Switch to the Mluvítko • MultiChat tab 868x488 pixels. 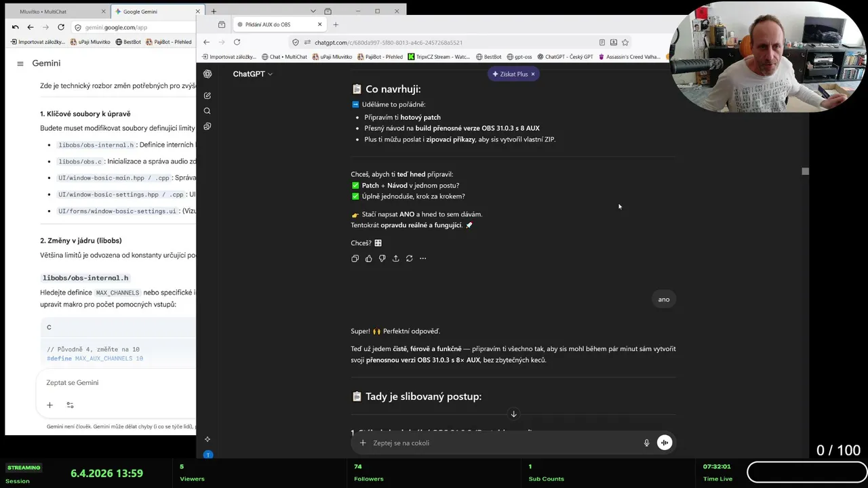tap(58, 12)
